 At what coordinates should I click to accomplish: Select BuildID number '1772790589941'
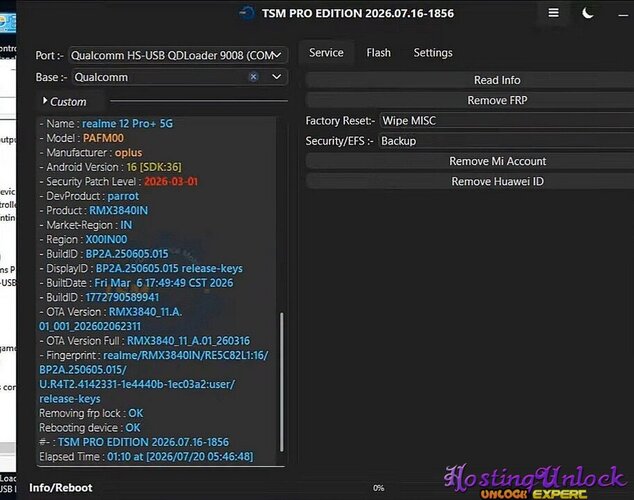[x=122, y=297]
